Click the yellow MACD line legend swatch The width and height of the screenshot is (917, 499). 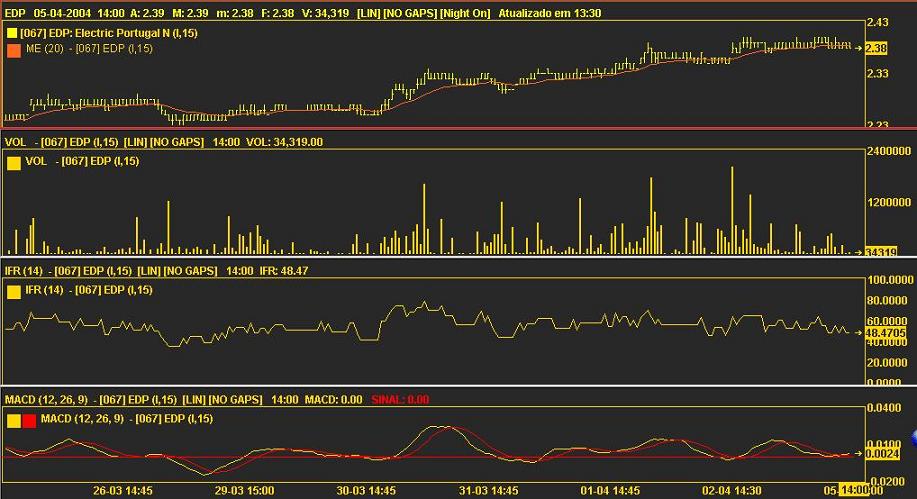point(14,420)
